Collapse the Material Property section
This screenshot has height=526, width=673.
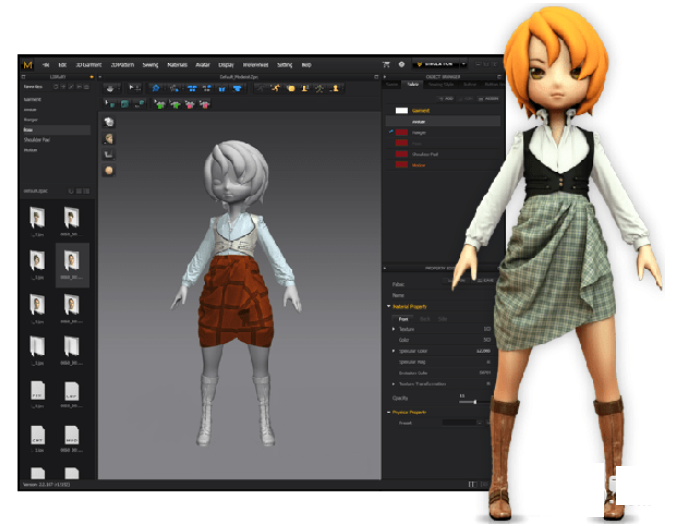(389, 307)
